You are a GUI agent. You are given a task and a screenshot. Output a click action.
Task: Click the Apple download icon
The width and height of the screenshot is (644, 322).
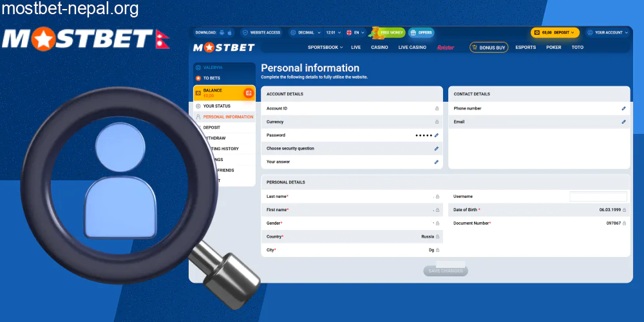tap(230, 32)
